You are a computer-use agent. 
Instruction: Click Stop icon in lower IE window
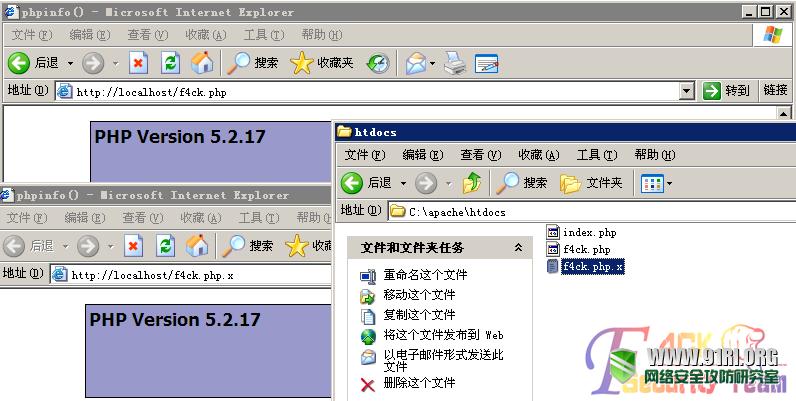(133, 246)
